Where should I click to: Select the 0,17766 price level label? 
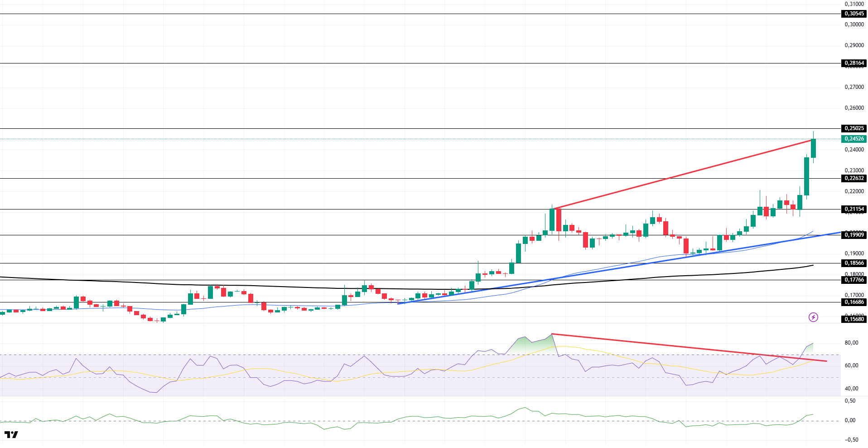click(x=854, y=280)
